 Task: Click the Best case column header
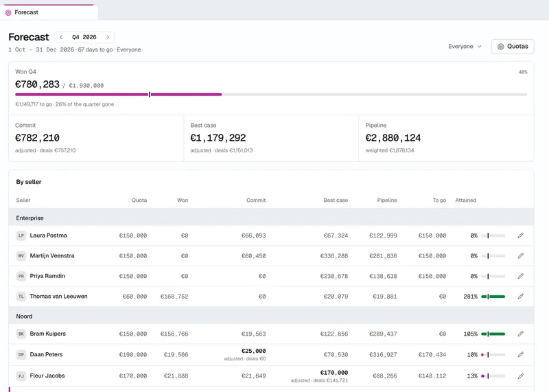pyautogui.click(x=336, y=200)
